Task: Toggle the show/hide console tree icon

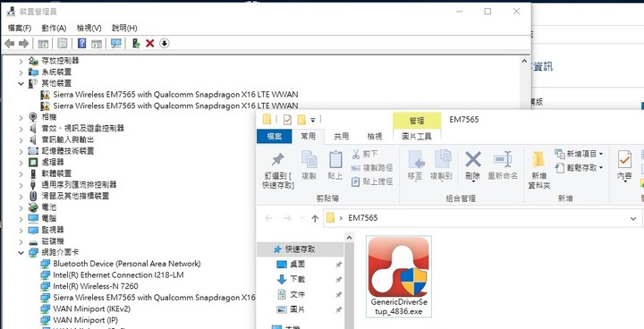Action: tap(43, 44)
